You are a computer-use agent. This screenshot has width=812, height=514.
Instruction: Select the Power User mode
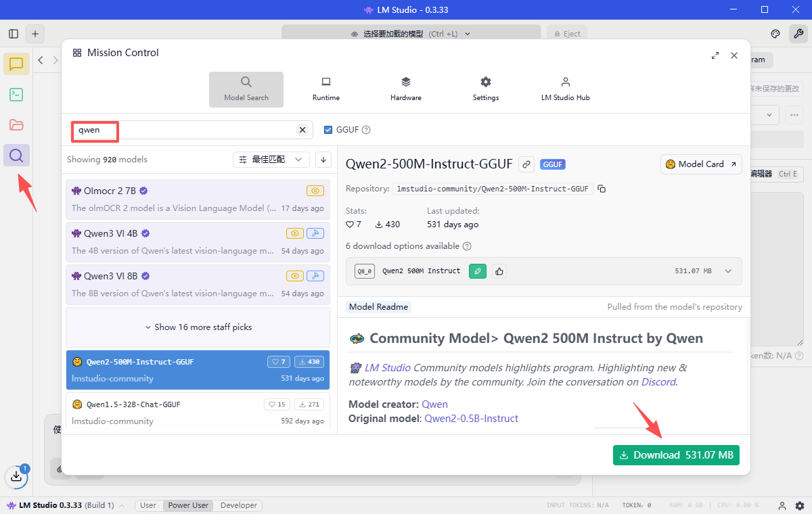click(x=188, y=505)
